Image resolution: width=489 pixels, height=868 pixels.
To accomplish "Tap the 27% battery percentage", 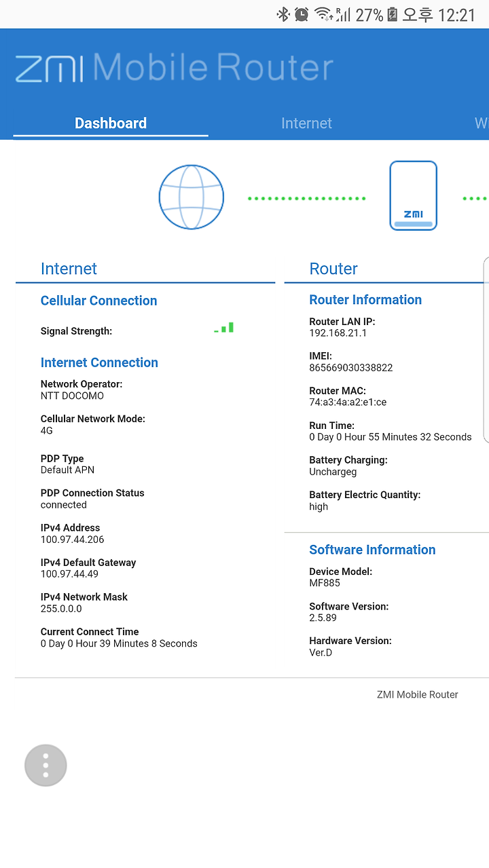I will click(369, 14).
